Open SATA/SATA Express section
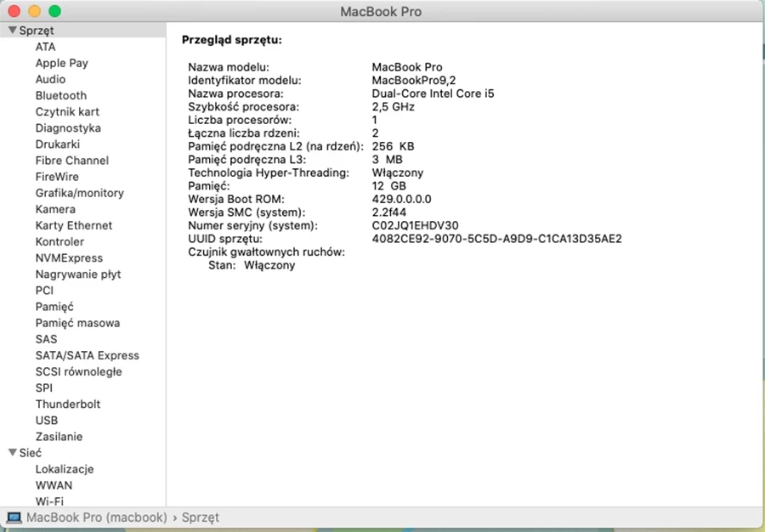The image size is (765, 532). [88, 355]
